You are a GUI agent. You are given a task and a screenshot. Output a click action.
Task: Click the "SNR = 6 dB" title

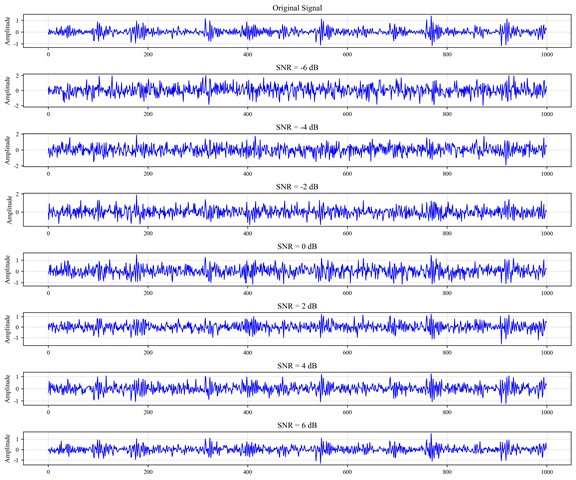click(x=297, y=425)
